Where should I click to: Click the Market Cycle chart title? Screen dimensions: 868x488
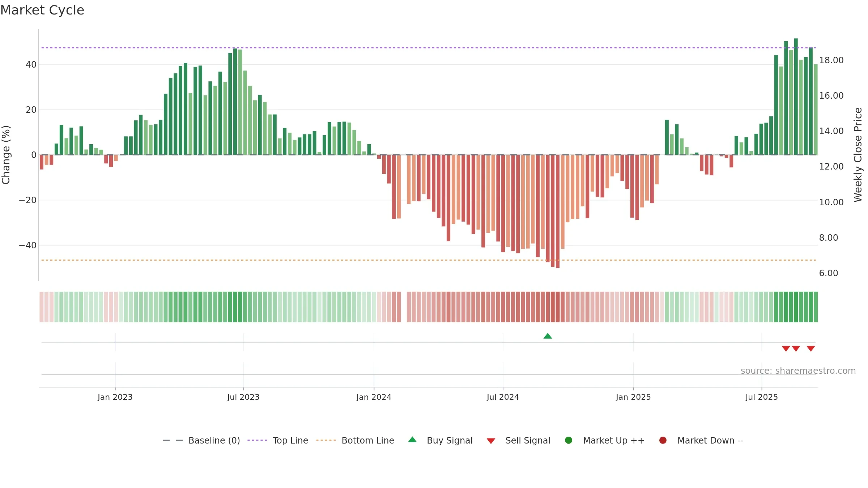42,10
